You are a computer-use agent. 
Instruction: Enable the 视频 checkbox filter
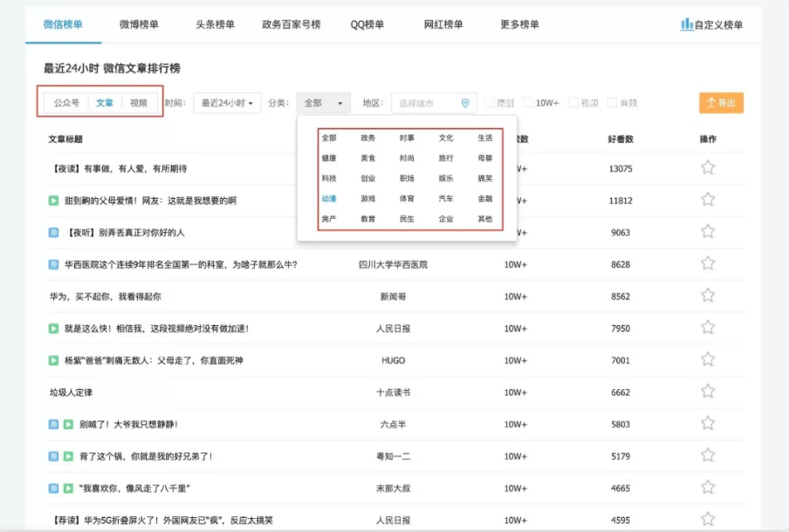pyautogui.click(x=573, y=103)
